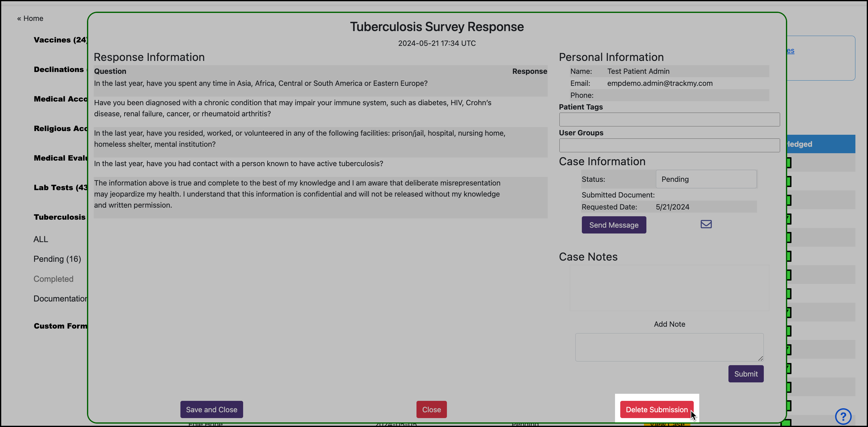The width and height of the screenshot is (868, 427).
Task: Click the envelope icon beside Send Message
Action: click(x=706, y=224)
